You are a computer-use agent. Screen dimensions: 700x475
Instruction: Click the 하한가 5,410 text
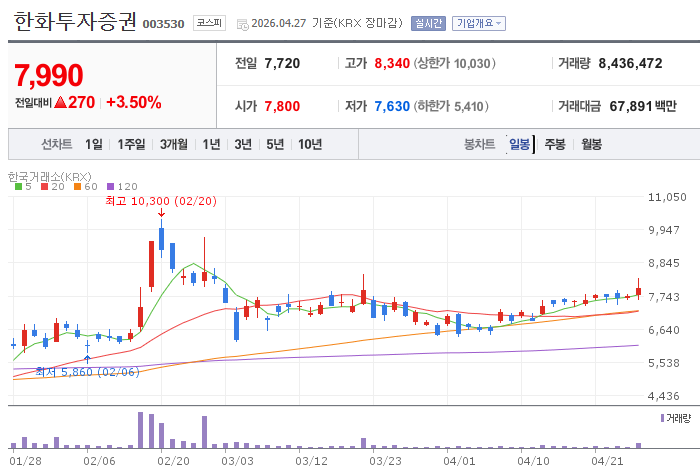pyautogui.click(x=451, y=106)
